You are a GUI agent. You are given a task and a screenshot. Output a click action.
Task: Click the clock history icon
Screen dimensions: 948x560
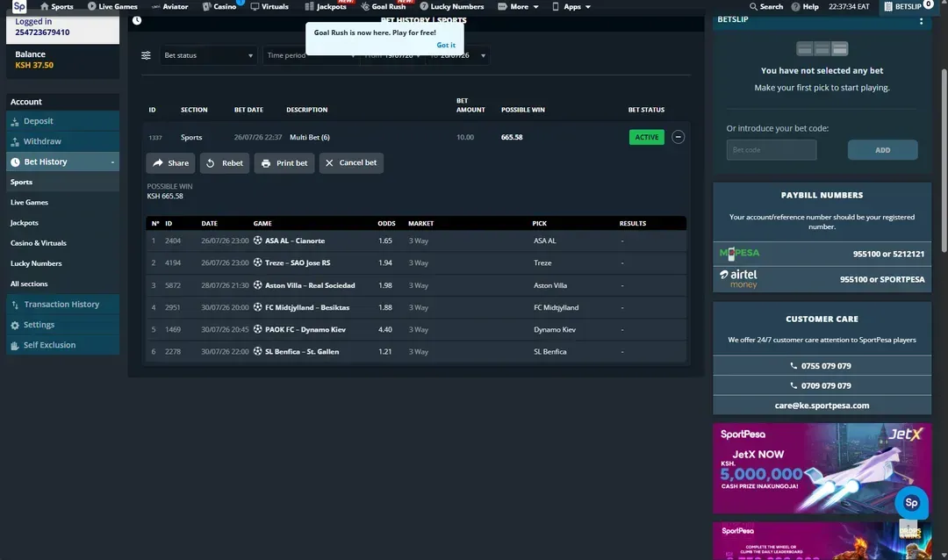(x=137, y=20)
